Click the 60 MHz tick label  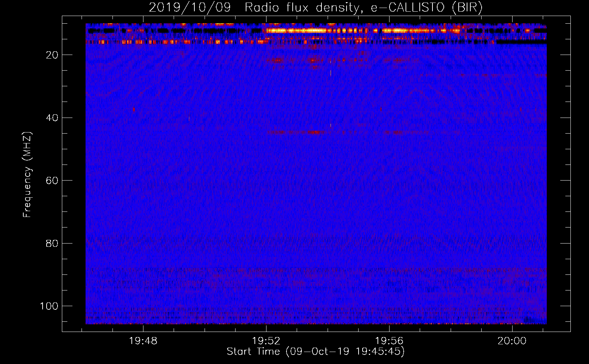pyautogui.click(x=52, y=181)
